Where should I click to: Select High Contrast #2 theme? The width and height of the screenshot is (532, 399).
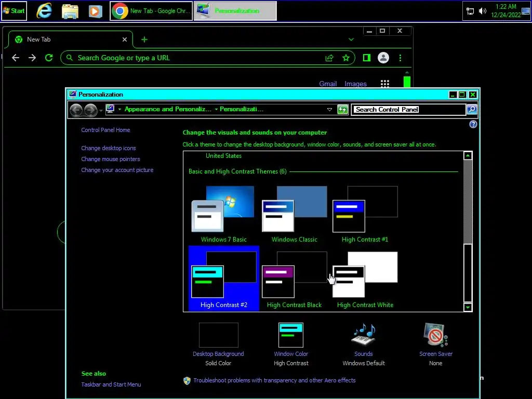coord(223,278)
